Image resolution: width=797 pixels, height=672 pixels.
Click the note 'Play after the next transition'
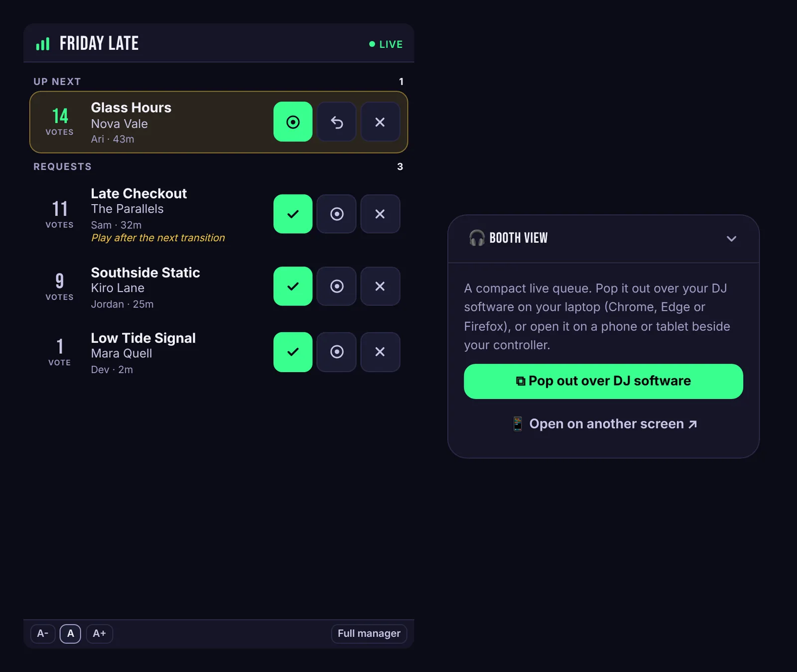158,238
